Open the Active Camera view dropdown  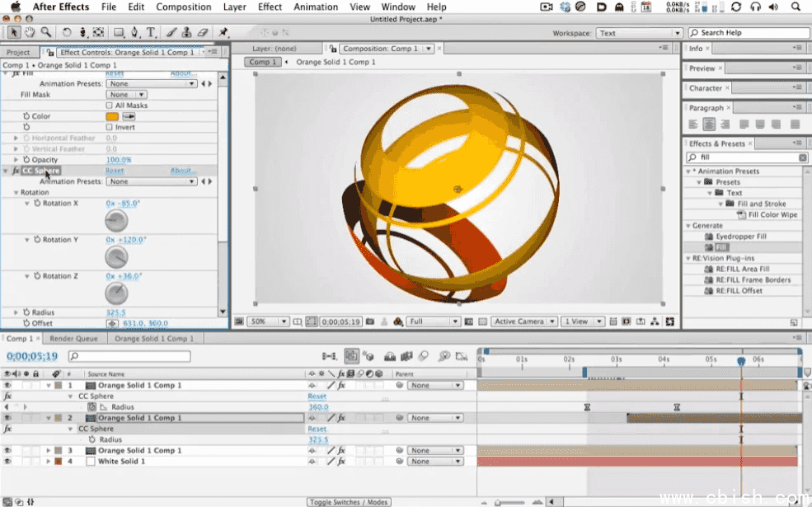(523, 322)
